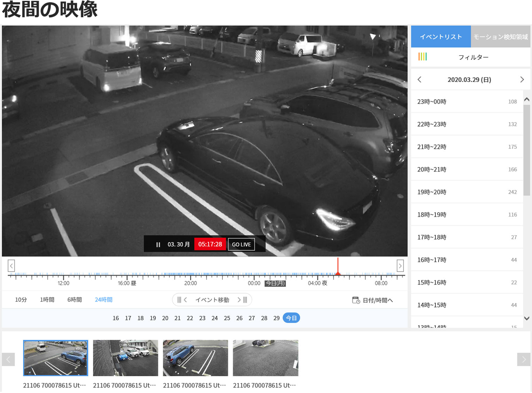Viewport: 532px width, 393px height.
Task: Switch to the モーション検知領域 tab
Action: pyautogui.click(x=500, y=37)
